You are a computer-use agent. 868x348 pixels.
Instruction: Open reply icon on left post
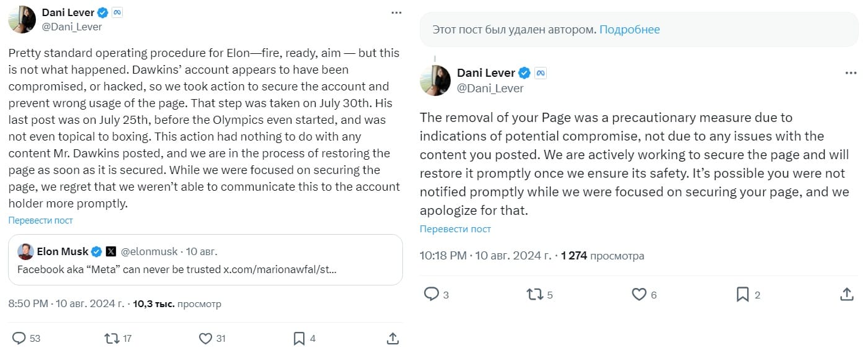click(19, 338)
